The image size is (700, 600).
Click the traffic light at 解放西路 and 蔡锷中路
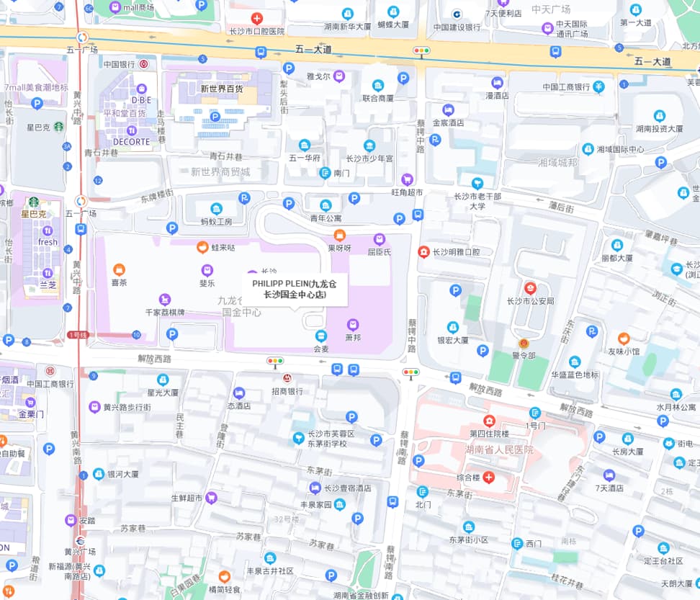point(410,372)
